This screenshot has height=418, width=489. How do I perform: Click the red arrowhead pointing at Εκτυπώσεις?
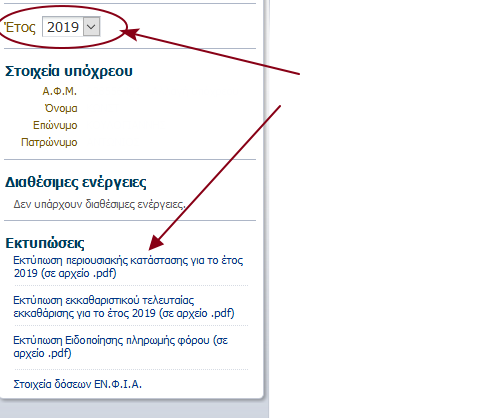[x=155, y=242]
